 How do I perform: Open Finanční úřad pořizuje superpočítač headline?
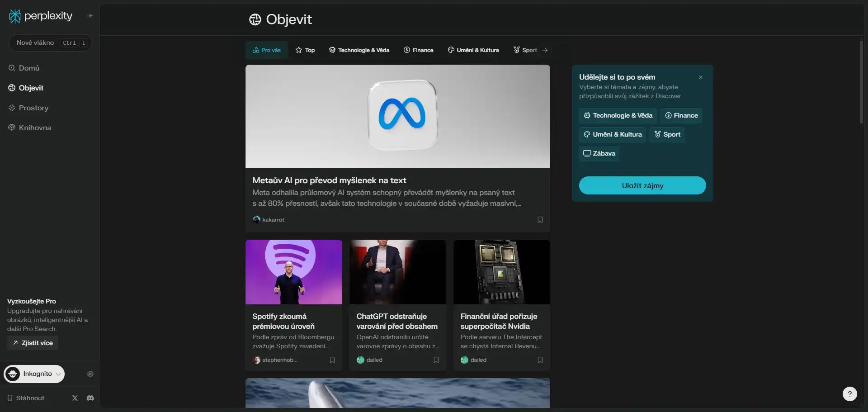499,321
